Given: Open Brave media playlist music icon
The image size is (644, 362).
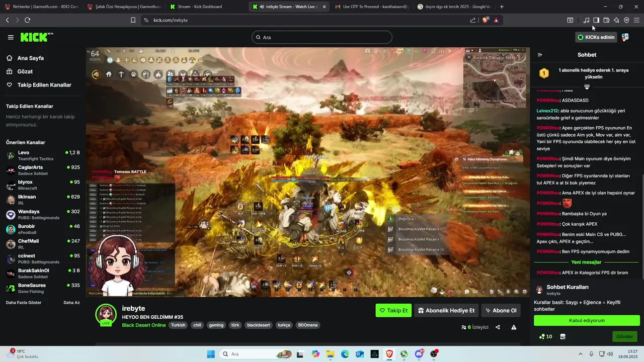Looking at the screenshot, I should tap(586, 20).
